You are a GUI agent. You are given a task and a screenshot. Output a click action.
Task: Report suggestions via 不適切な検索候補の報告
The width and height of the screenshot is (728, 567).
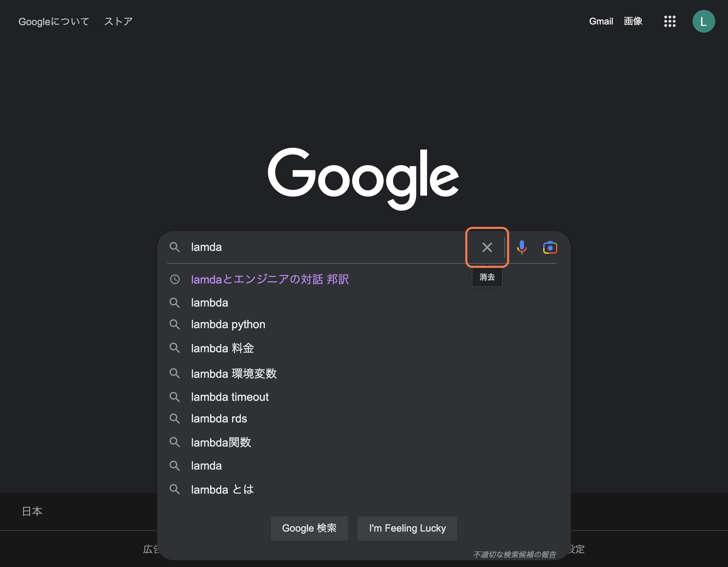(514, 554)
